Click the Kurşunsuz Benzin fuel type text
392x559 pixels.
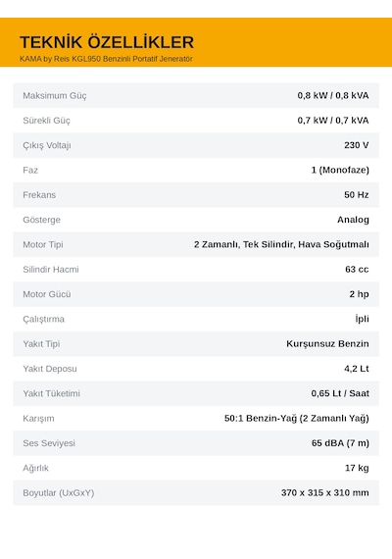(x=327, y=343)
